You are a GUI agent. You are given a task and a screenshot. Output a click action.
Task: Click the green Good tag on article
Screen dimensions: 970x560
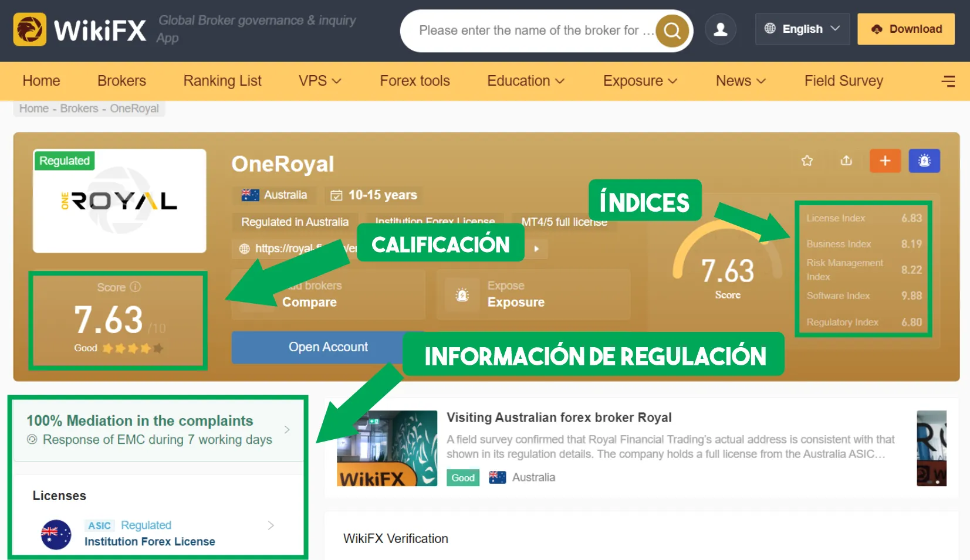click(463, 478)
